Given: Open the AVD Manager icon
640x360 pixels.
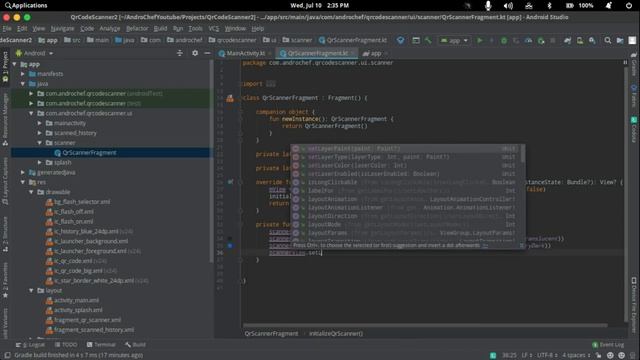Looking at the screenshot, I should (x=580, y=40).
